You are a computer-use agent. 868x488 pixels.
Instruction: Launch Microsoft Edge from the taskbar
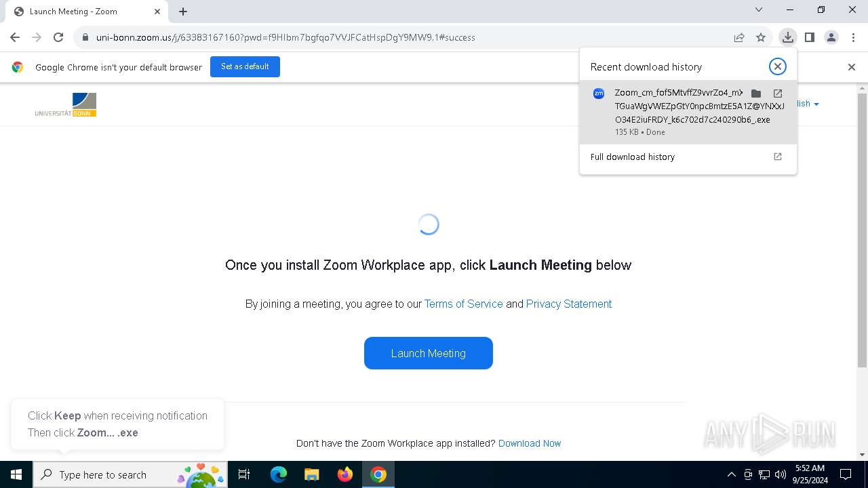click(279, 474)
